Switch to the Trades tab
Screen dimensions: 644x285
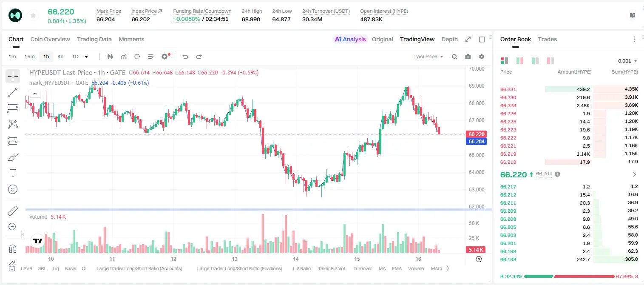coord(547,39)
